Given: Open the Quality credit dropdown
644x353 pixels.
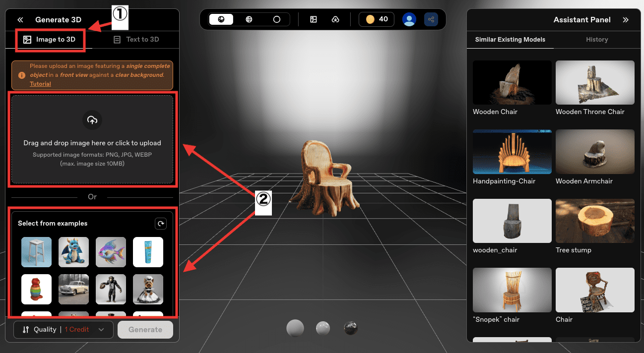Looking at the screenshot, I should click(x=64, y=330).
